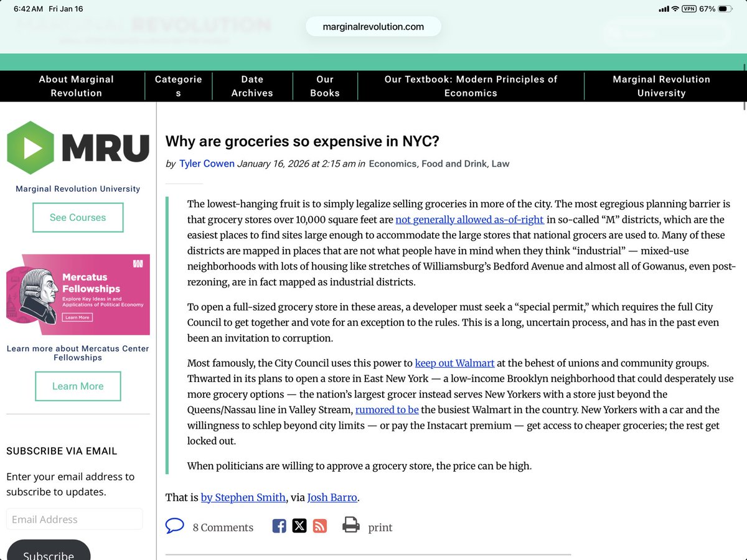Viewport: 747px width, 560px height.
Task: Open the Law category link
Action: tap(500, 164)
